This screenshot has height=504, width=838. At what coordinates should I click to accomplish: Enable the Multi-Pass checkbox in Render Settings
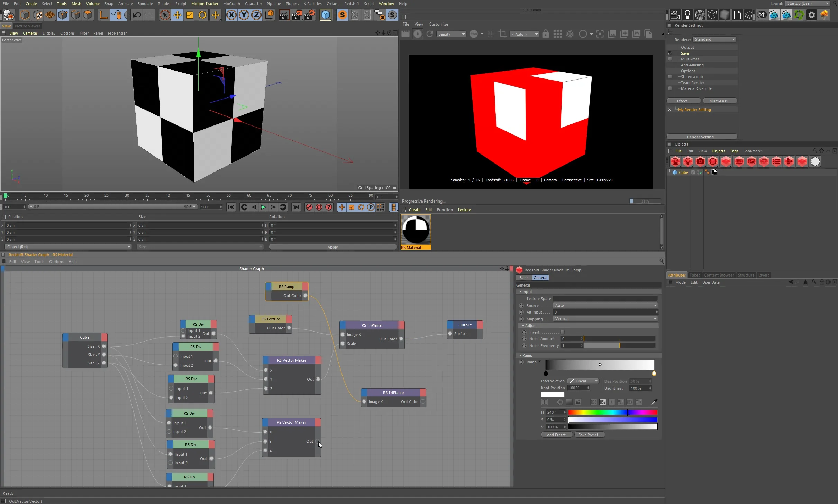670,59
